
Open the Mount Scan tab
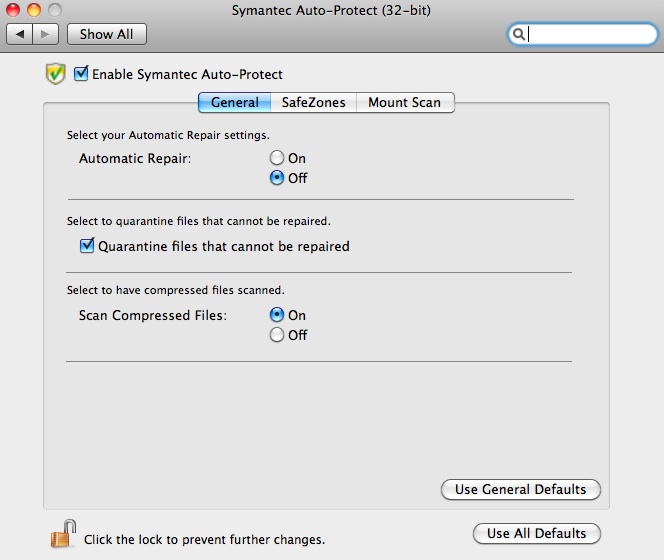coord(404,102)
